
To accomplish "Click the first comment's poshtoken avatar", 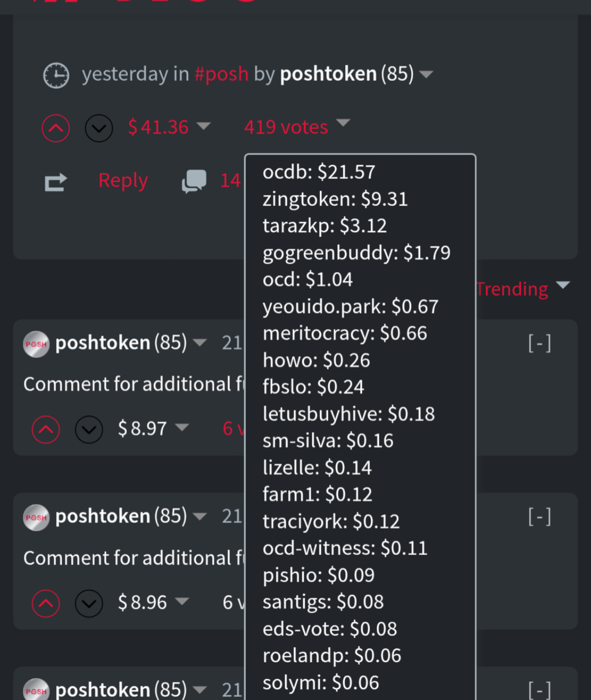I will point(36,344).
